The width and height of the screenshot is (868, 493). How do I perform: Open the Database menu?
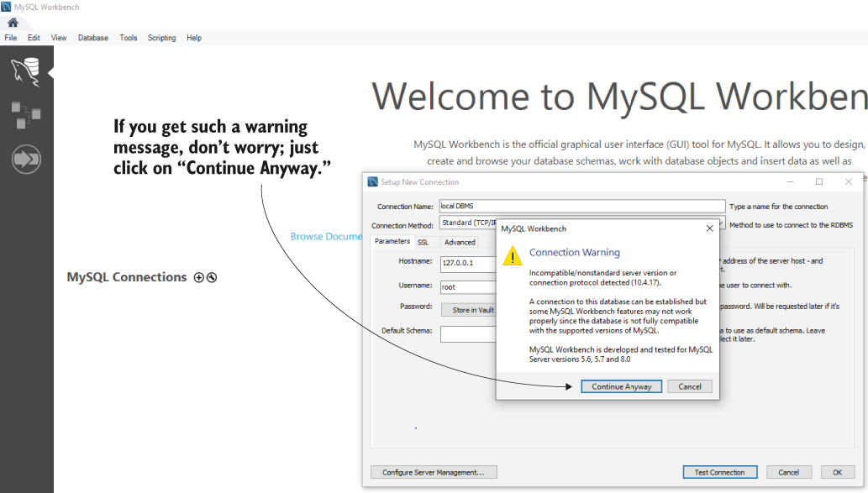[92, 37]
